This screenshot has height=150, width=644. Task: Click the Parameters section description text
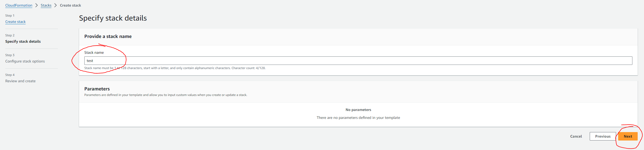[165, 95]
